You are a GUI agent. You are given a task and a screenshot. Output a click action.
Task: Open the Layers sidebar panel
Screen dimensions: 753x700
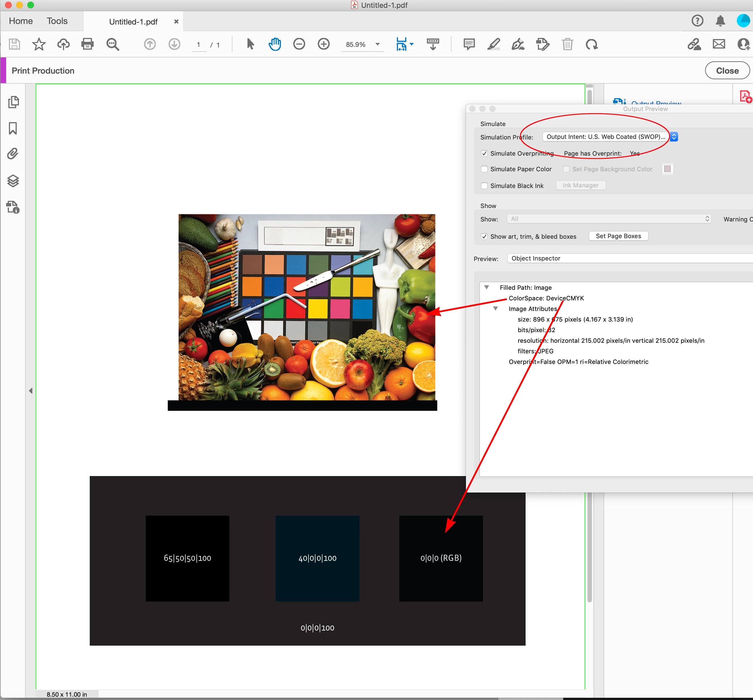13,181
